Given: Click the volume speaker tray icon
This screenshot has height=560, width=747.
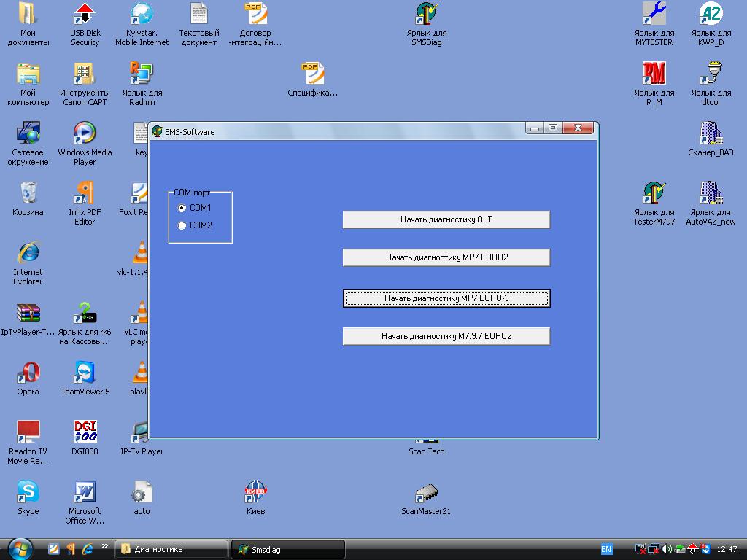Looking at the screenshot, I should [x=667, y=549].
